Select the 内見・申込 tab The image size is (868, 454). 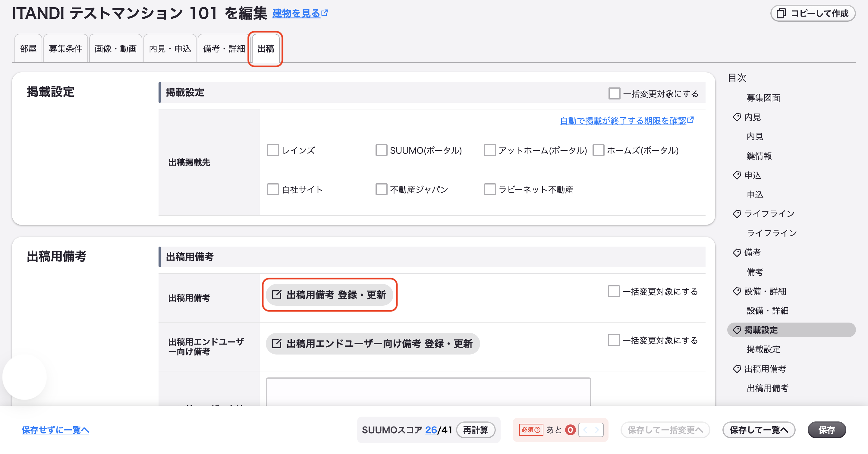pos(170,49)
